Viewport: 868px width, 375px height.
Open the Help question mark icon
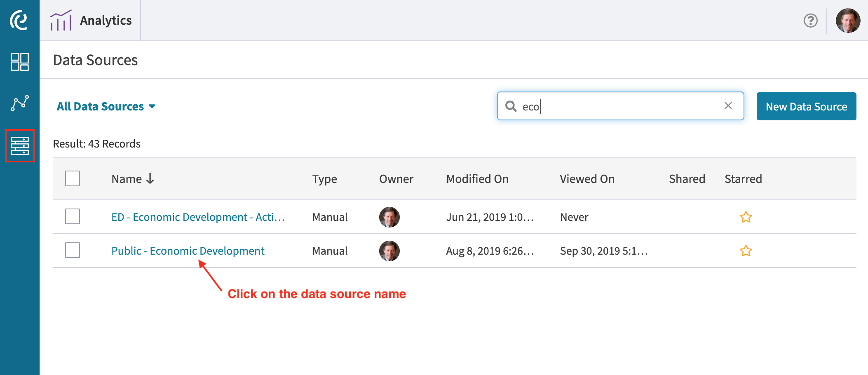point(810,20)
